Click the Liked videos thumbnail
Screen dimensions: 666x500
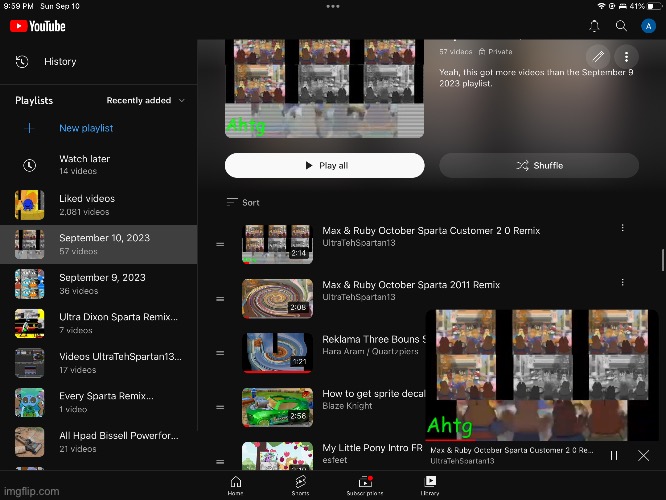29,205
